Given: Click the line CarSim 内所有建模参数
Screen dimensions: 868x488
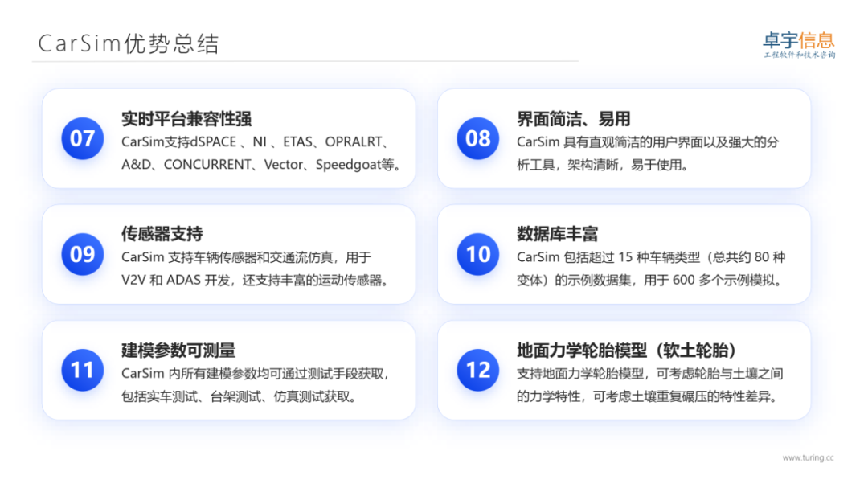Looking at the screenshot, I should 256,374.
